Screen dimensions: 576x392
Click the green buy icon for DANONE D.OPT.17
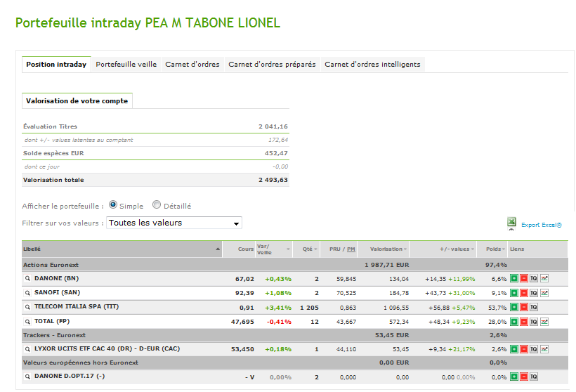514,377
